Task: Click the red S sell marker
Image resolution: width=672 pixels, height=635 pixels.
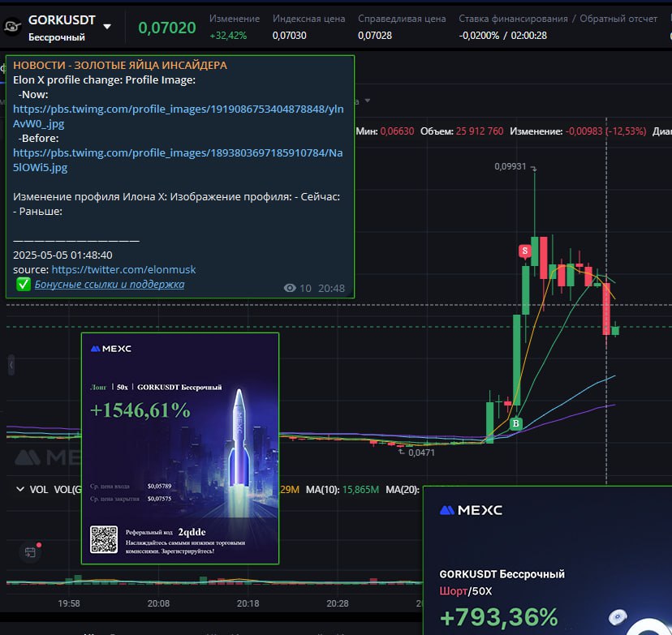Action: pos(524,251)
